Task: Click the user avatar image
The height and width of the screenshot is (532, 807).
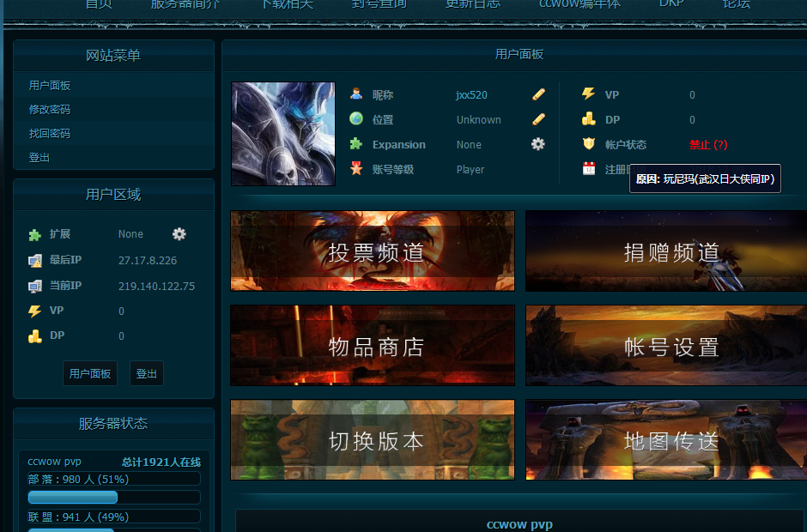Action: click(282, 134)
